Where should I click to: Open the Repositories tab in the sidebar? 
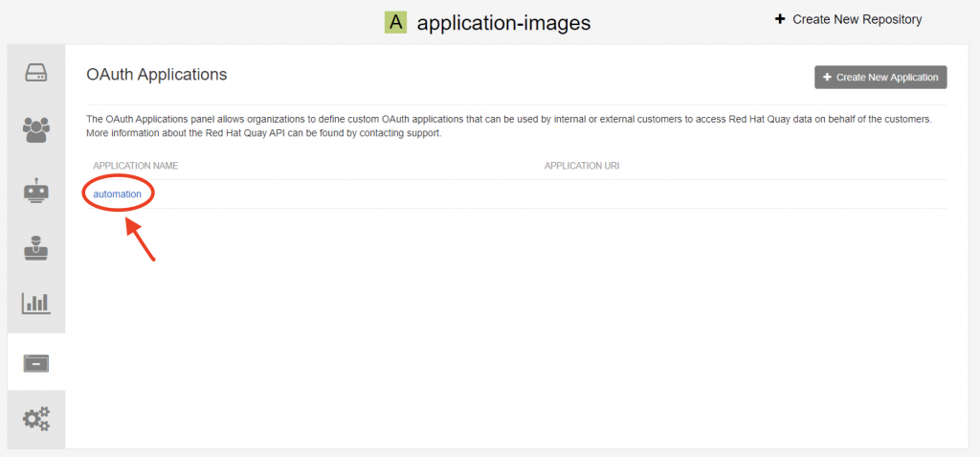pos(36,73)
